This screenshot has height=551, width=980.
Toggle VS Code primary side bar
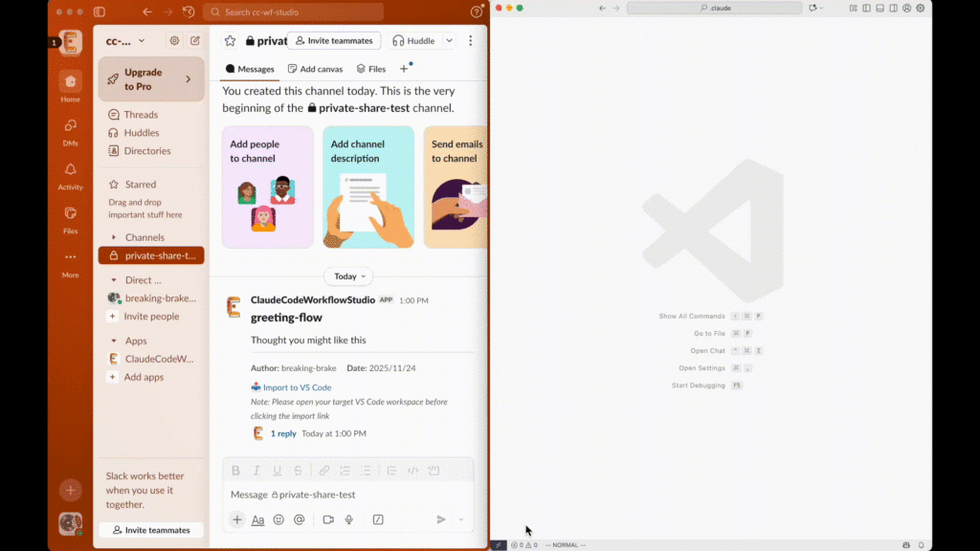point(865,8)
